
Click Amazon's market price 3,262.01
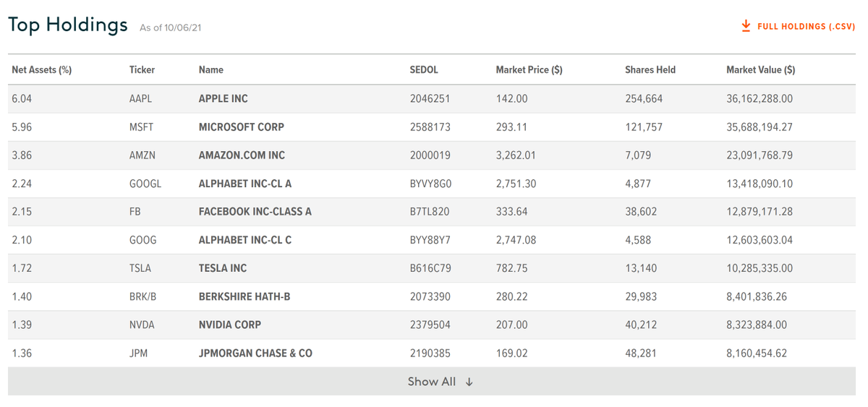click(516, 155)
